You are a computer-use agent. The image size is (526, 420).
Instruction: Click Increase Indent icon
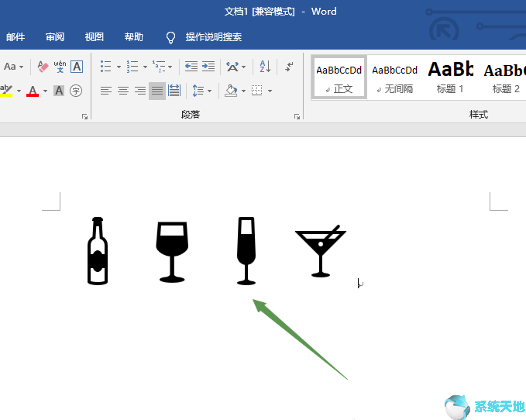(x=208, y=67)
